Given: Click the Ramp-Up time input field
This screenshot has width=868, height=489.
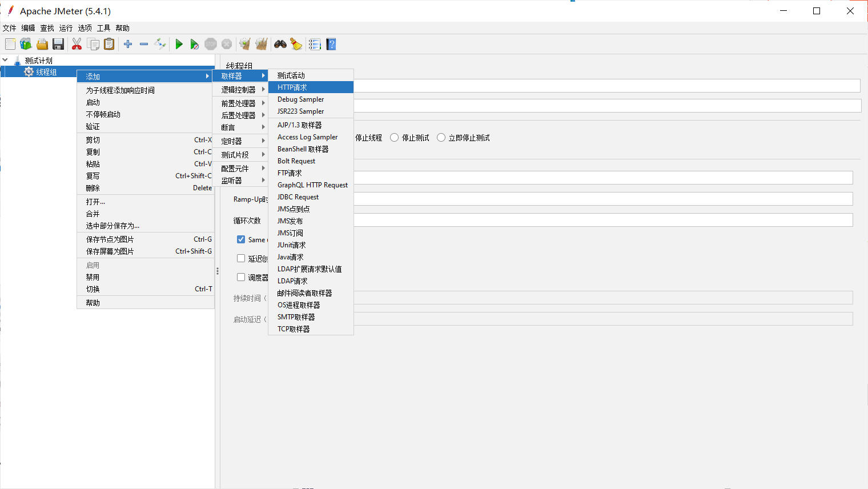Looking at the screenshot, I should [x=603, y=199].
